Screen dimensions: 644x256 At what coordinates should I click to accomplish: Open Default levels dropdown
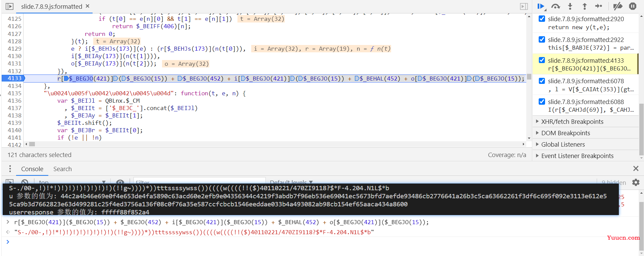(291, 182)
